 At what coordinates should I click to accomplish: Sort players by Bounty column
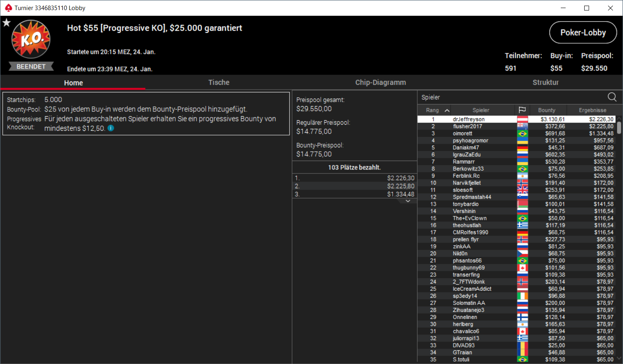[547, 110]
